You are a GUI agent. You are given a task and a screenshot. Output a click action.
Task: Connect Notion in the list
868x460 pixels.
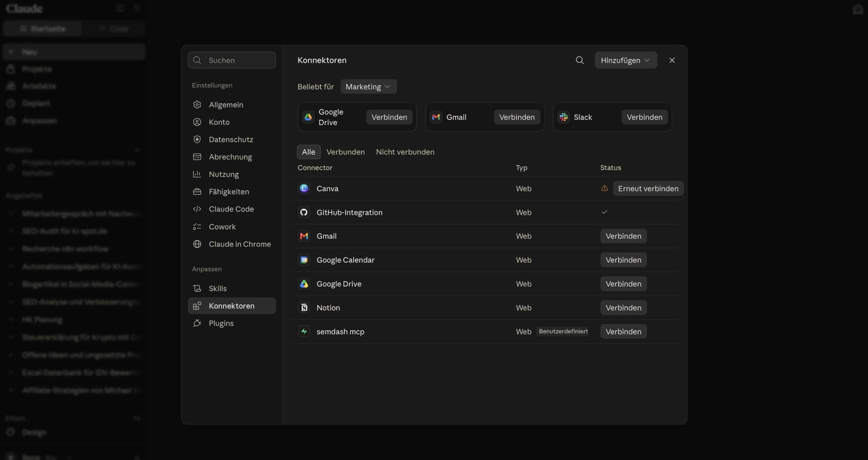coord(623,308)
